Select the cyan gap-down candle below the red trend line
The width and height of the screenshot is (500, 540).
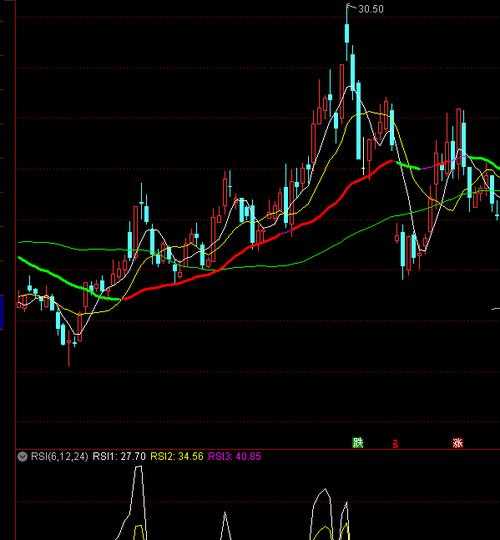(403, 250)
